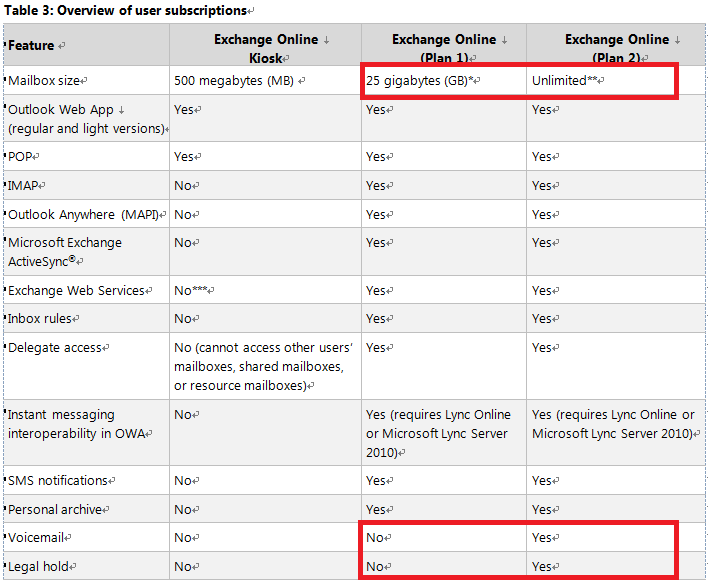Click the Plan 1 'Yes' in Exchange Web Services row
The height and width of the screenshot is (583, 708).
point(376,290)
